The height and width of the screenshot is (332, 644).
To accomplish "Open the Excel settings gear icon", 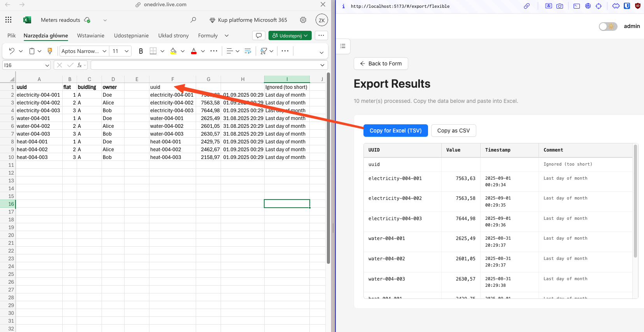I will (303, 20).
